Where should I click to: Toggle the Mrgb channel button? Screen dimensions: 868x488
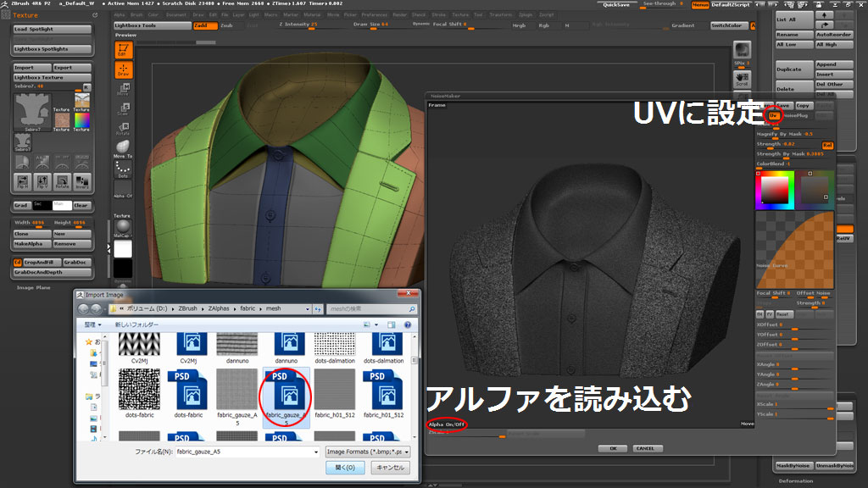coord(520,25)
